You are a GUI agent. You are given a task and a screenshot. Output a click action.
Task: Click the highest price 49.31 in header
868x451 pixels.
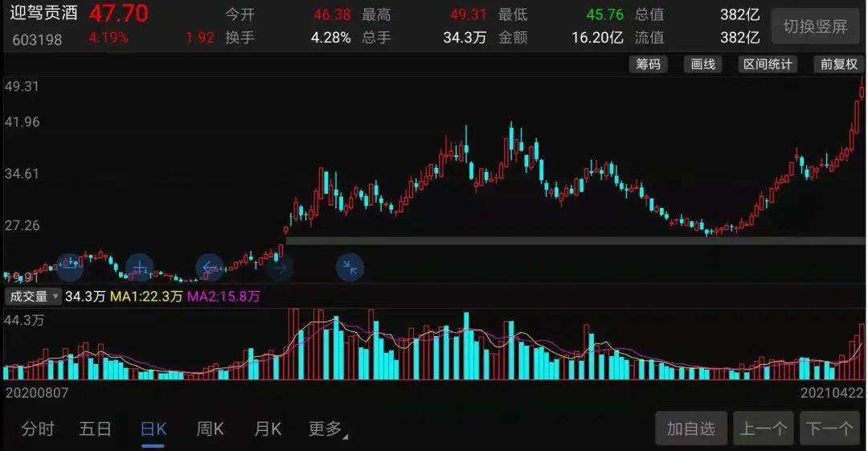tap(469, 14)
